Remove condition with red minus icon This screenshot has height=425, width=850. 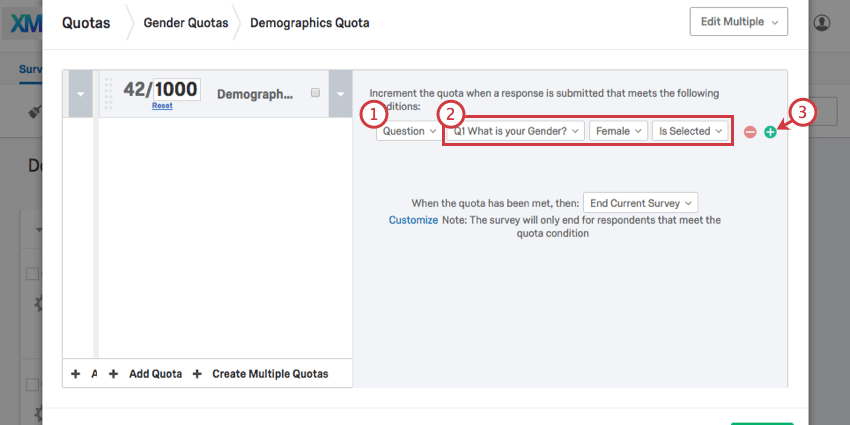pos(750,132)
